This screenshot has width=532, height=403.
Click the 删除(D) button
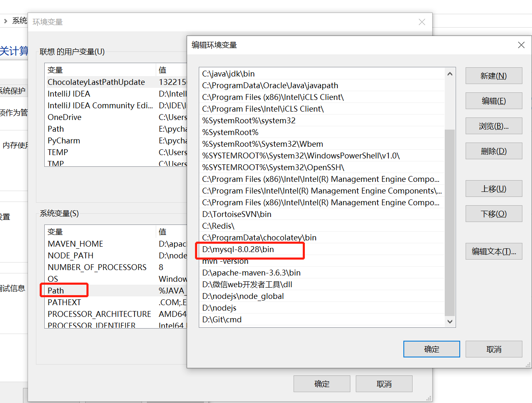(494, 151)
